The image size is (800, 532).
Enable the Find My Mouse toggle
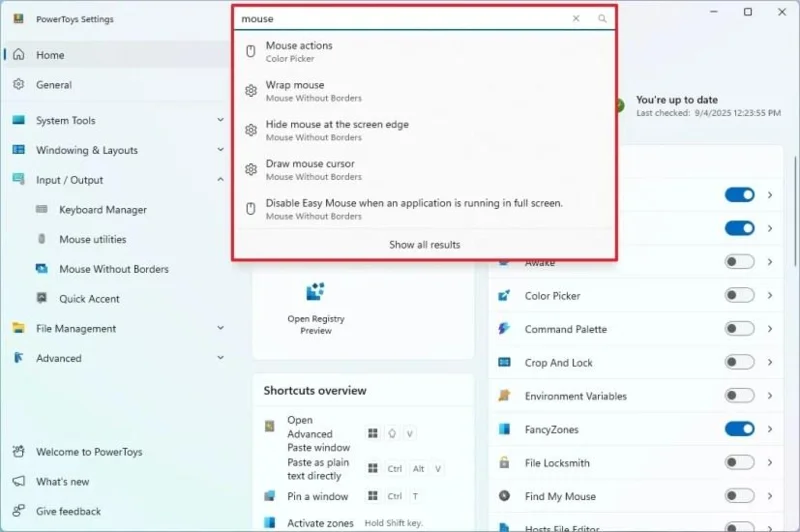(739, 496)
